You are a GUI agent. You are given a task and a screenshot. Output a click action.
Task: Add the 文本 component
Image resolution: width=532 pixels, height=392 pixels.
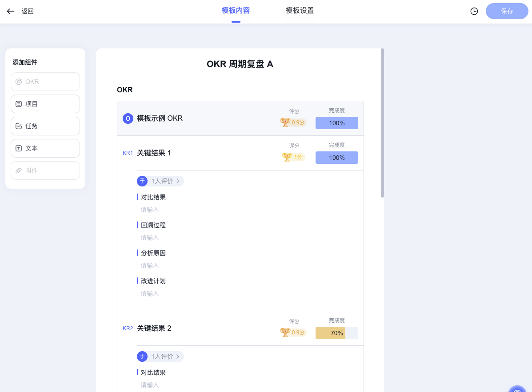tap(45, 148)
